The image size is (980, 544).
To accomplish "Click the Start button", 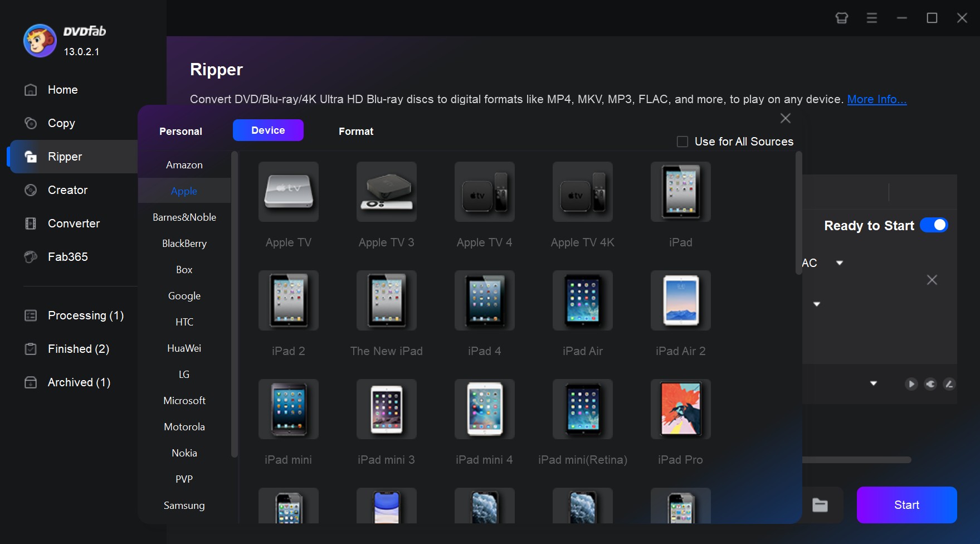I will coord(906,505).
